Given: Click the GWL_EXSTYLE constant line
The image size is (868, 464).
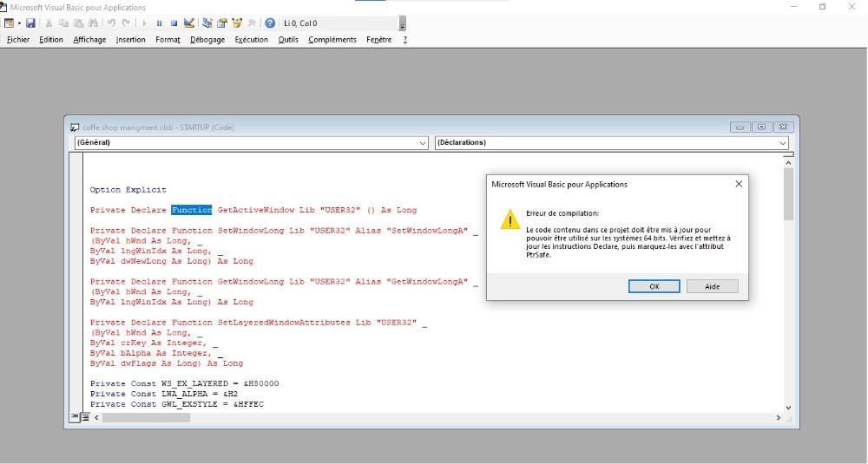Looking at the screenshot, I should pyautogui.click(x=176, y=404).
